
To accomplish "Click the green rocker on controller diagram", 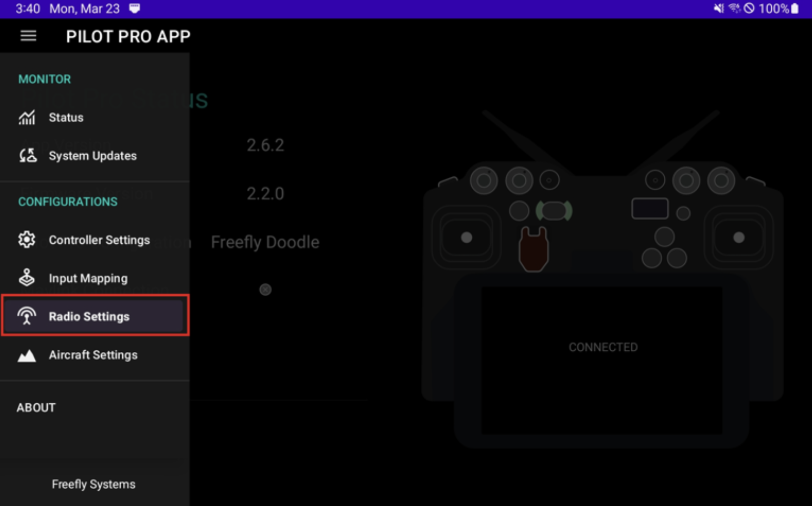I will point(554,211).
